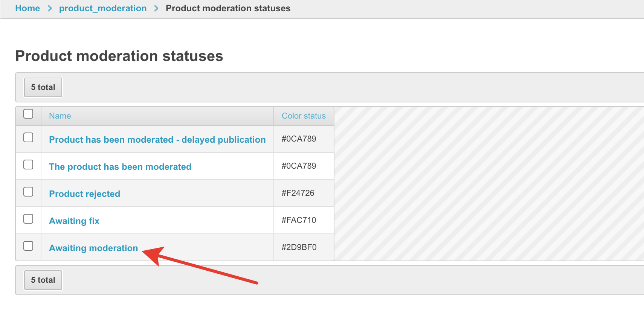Sort by the Name column header

[x=60, y=116]
